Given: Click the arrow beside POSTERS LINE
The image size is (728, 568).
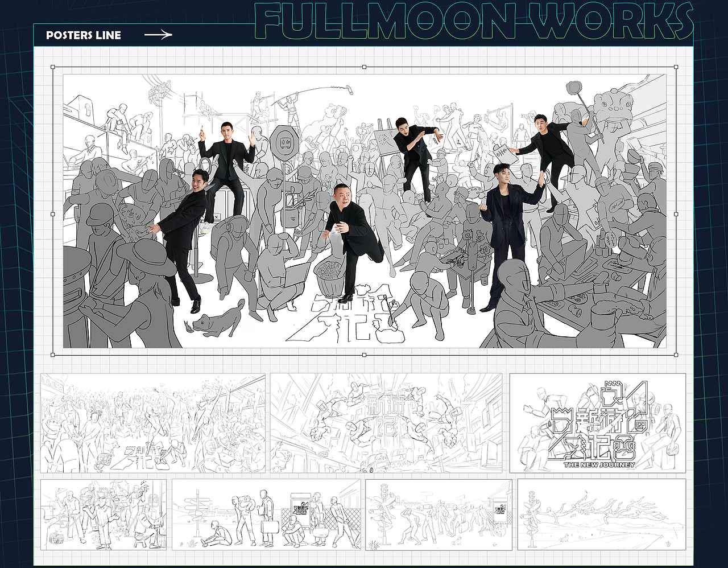Looking at the screenshot, I should click(x=158, y=35).
